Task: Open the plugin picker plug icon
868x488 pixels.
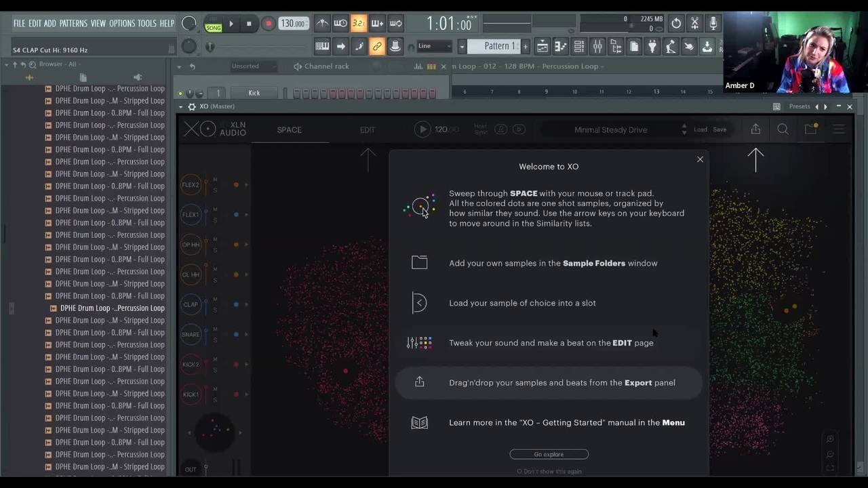Action: (x=652, y=46)
